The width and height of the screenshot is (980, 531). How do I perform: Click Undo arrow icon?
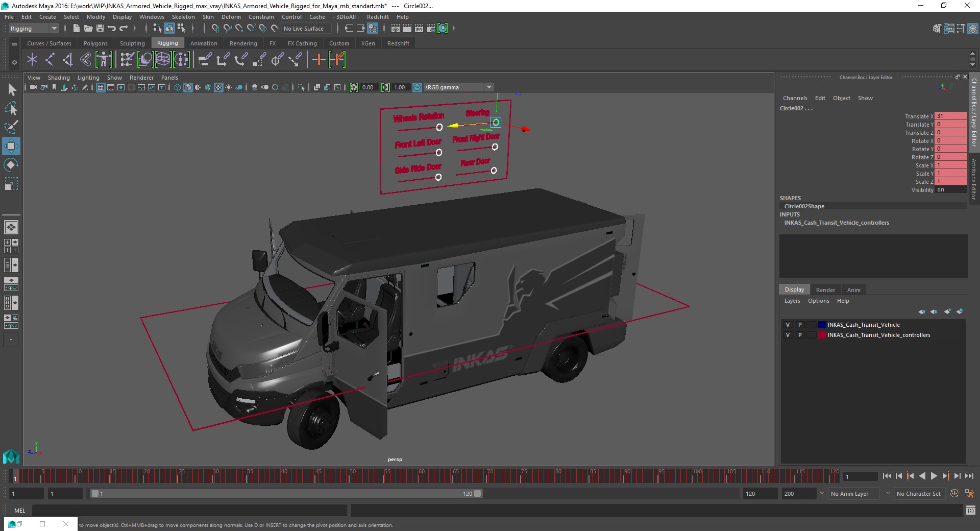coord(112,29)
